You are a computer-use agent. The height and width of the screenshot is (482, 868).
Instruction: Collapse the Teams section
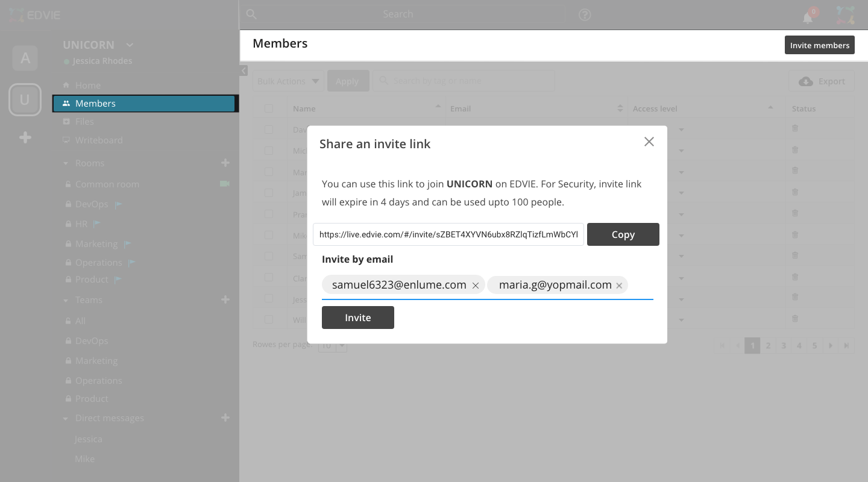[66, 300]
